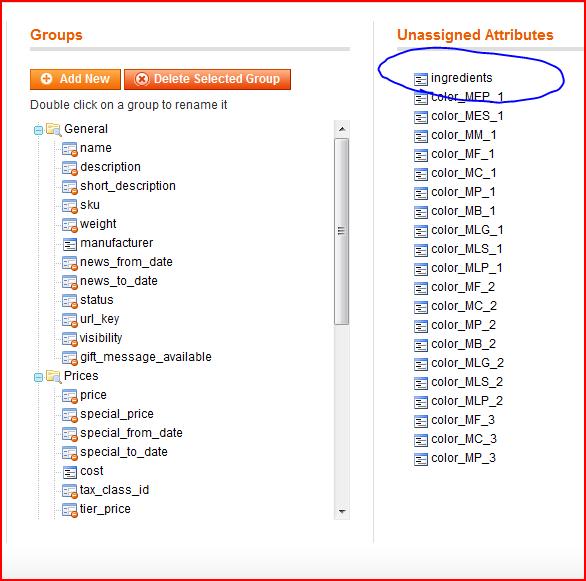
Task: Click the scrollbar thumb in the groups panel
Action: (x=342, y=231)
